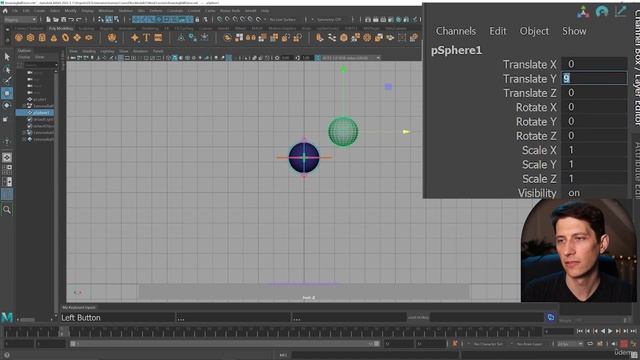640x360 pixels.
Task: Toggle the lock selection padlock icon
Action: (x=198, y=19)
